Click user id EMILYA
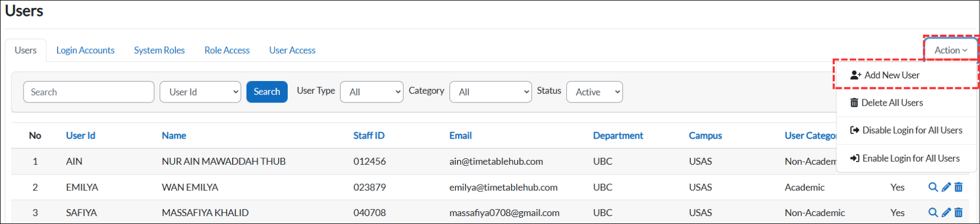The height and width of the screenshot is (224, 980). pyautogui.click(x=82, y=187)
